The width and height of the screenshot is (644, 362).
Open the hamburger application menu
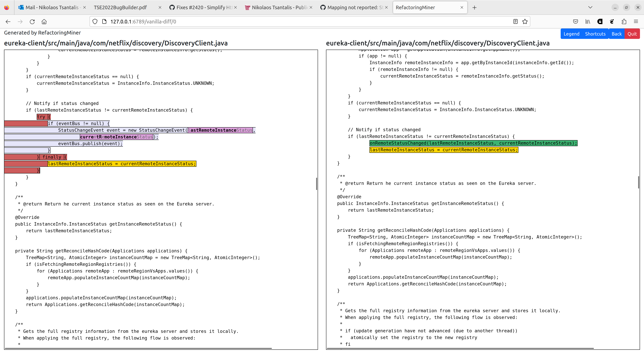pos(636,21)
